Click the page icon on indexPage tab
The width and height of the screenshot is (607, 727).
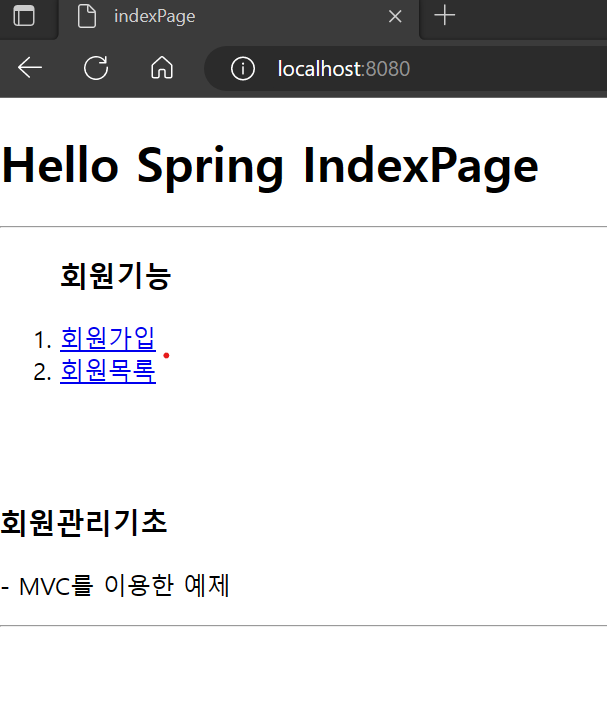[87, 17]
